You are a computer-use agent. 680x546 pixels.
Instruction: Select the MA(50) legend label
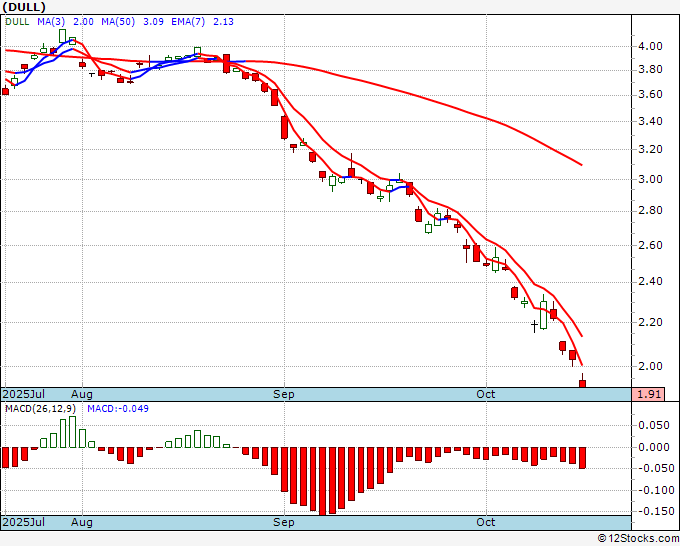pyautogui.click(x=118, y=22)
